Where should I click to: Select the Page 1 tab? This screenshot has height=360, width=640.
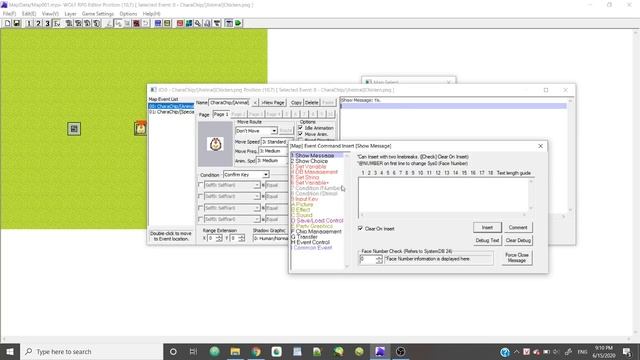[221, 114]
